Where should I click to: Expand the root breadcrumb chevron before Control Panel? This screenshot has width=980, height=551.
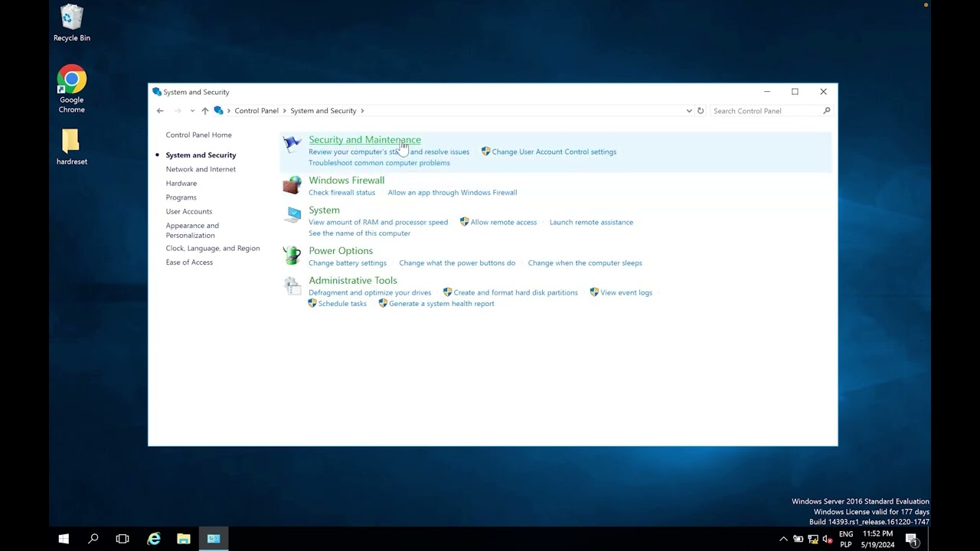228,111
